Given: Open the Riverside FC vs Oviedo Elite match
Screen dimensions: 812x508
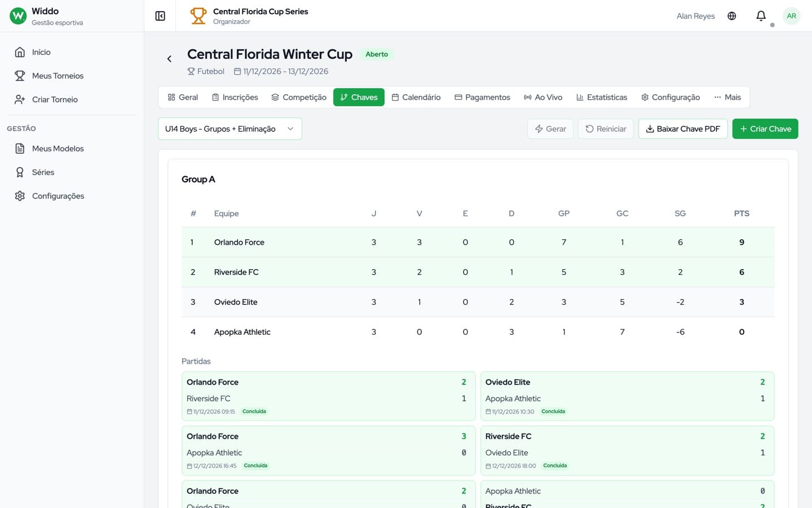Looking at the screenshot, I should 627,450.
